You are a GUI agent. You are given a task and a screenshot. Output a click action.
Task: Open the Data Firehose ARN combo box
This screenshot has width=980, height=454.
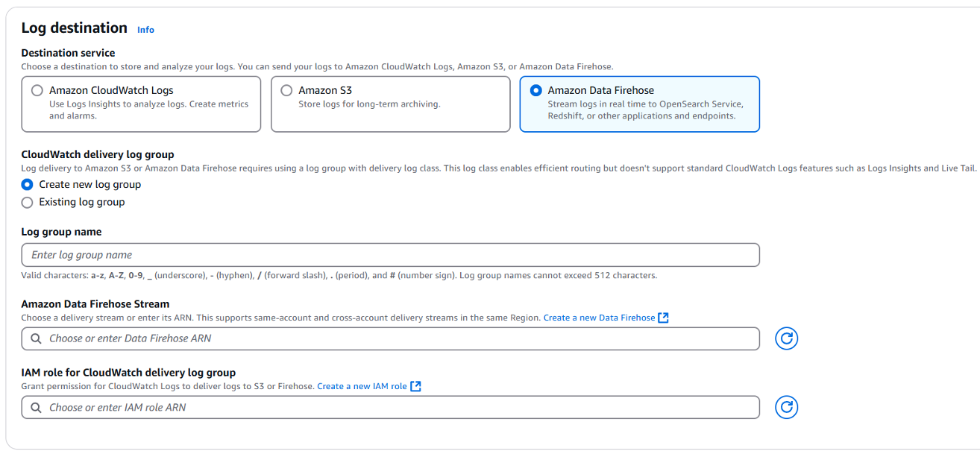pyautogui.click(x=391, y=338)
